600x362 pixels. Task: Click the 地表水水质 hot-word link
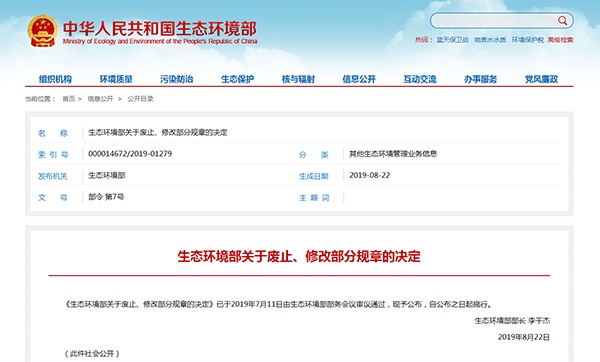click(x=490, y=40)
